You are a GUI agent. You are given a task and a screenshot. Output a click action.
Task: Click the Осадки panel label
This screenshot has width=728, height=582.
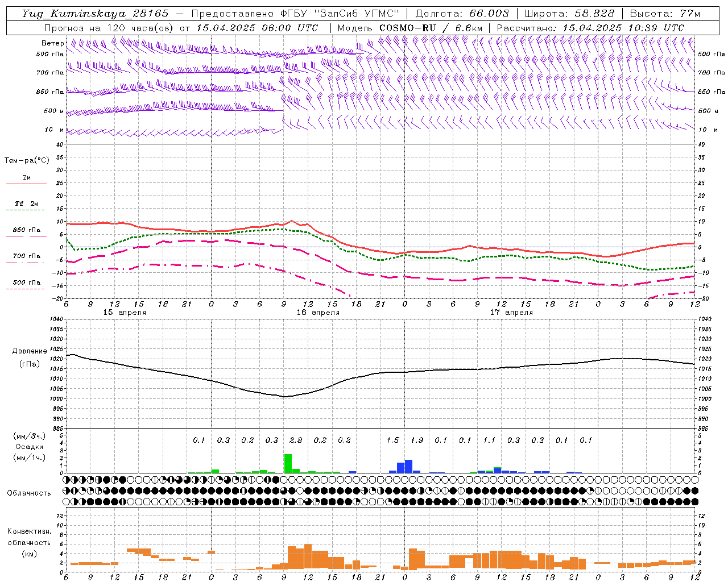[x=29, y=447]
